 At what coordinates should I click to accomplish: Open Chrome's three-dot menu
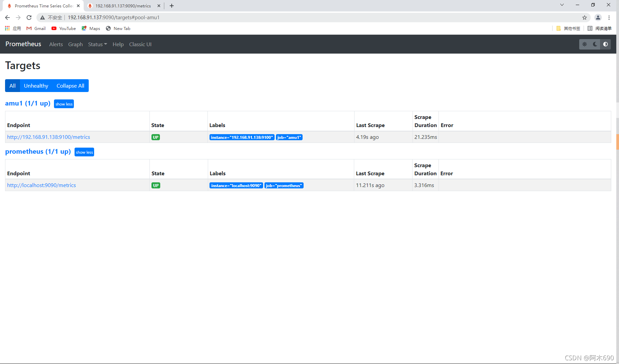click(609, 18)
